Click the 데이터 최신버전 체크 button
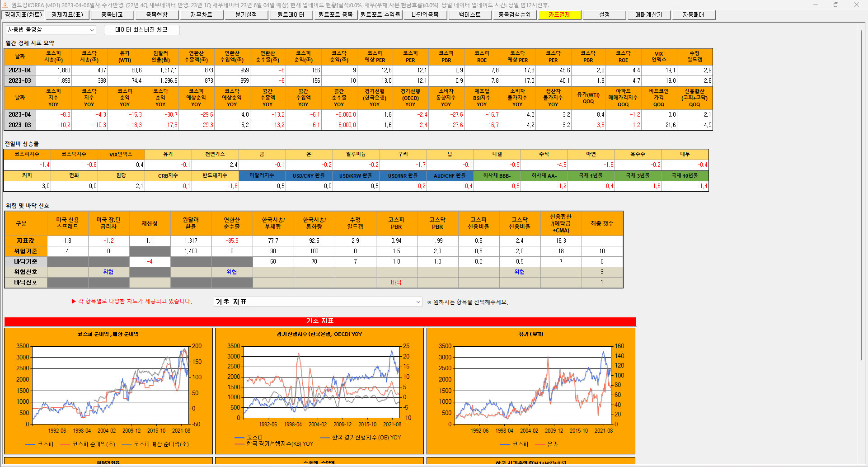868x467 pixels. (141, 30)
